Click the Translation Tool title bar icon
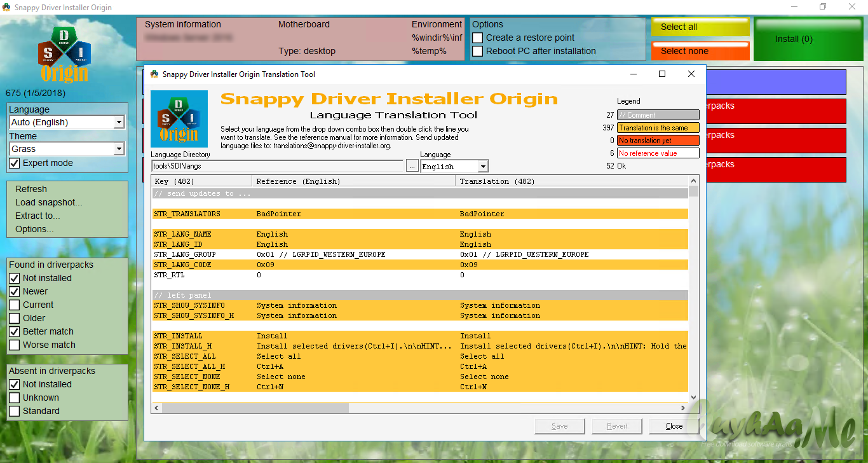The image size is (868, 463). 154,74
